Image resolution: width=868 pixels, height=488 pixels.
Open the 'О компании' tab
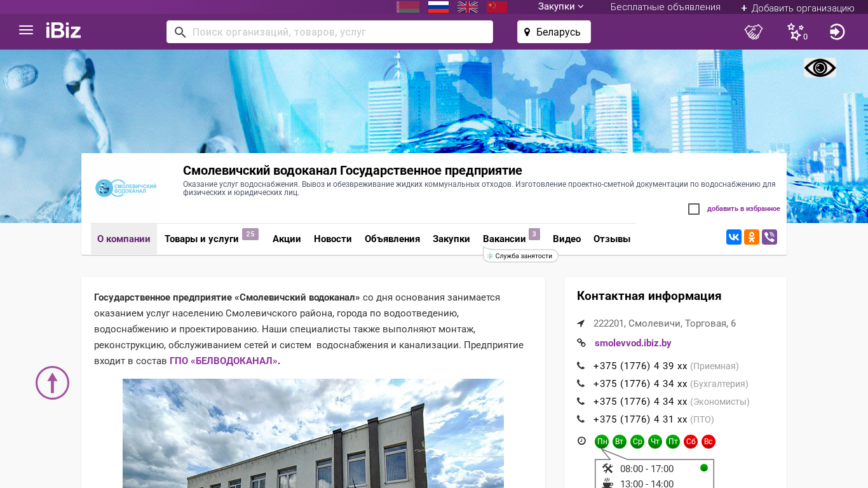point(124,239)
